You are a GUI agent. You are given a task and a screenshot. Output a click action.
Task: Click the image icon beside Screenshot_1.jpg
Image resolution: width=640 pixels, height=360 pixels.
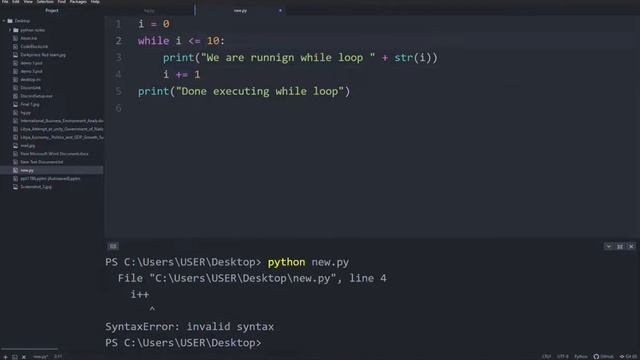tap(16, 187)
